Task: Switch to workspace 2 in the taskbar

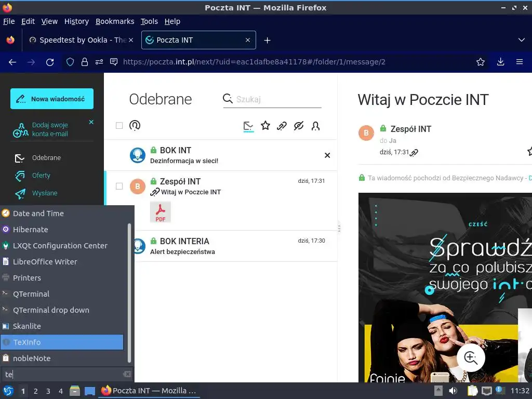Action: tap(36, 391)
